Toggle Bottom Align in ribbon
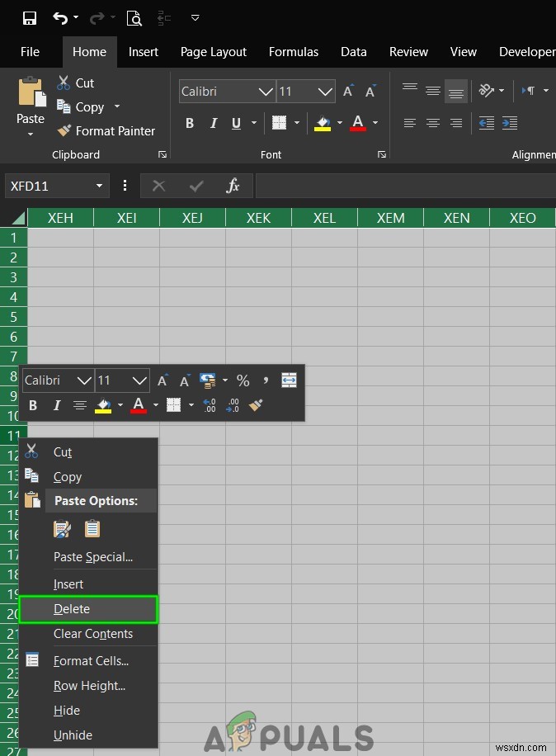Screen dimensions: 556x756 (x=456, y=92)
